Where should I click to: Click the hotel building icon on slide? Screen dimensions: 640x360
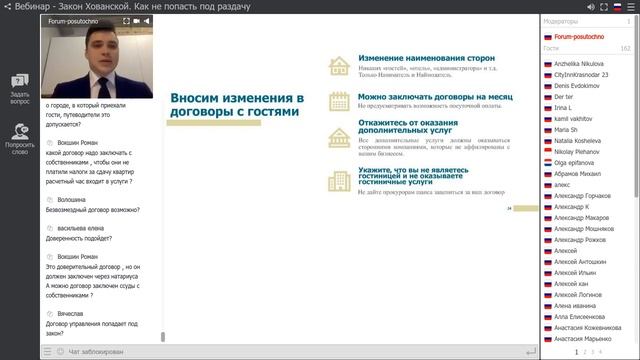[339, 181]
